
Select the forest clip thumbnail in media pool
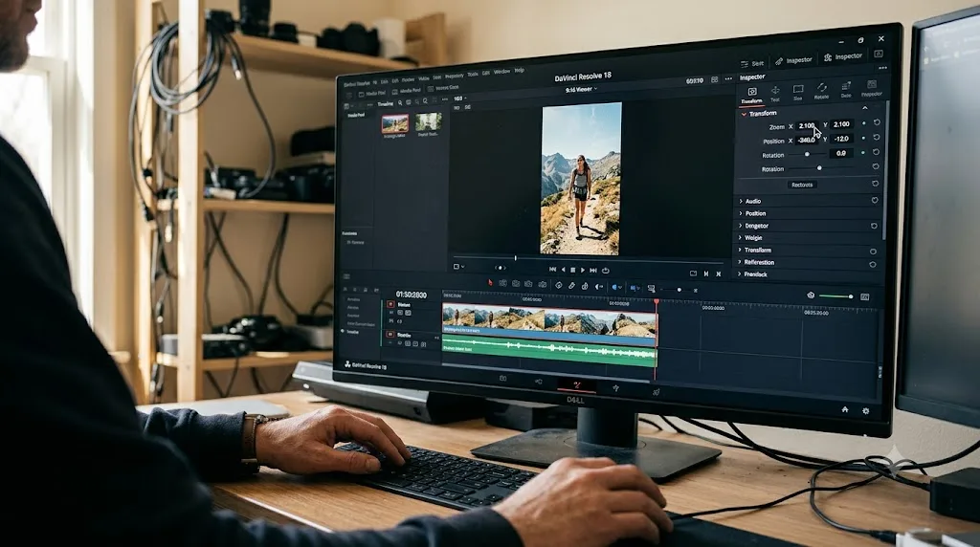429,121
